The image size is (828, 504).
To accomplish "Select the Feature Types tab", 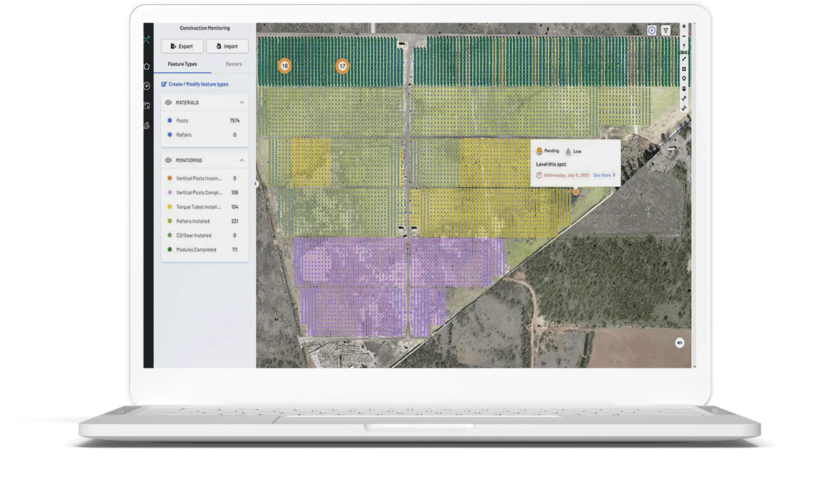I will click(x=183, y=64).
